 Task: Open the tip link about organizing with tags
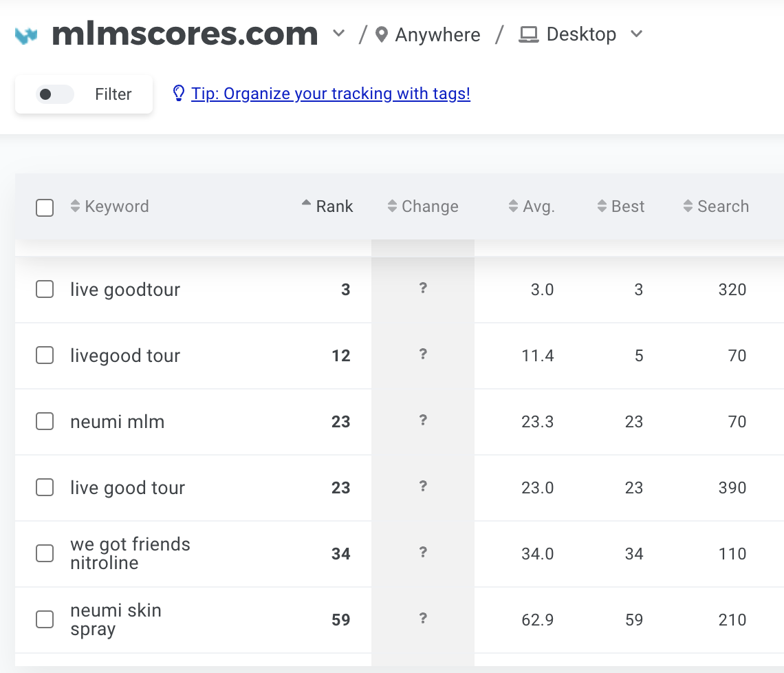pyautogui.click(x=331, y=94)
